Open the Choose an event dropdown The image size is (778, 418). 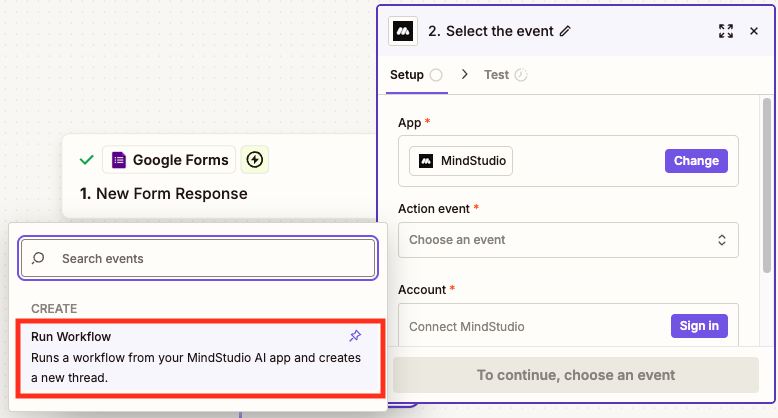pos(568,240)
